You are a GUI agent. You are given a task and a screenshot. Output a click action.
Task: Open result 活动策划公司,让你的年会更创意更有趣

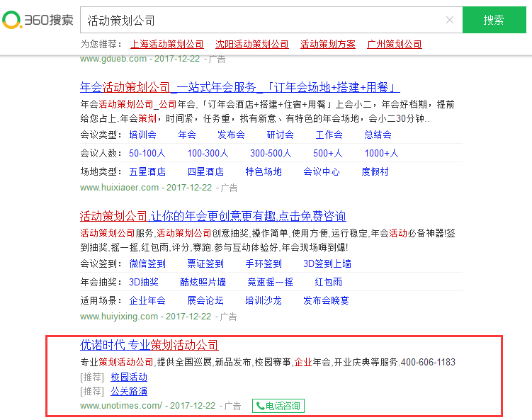[x=213, y=216]
